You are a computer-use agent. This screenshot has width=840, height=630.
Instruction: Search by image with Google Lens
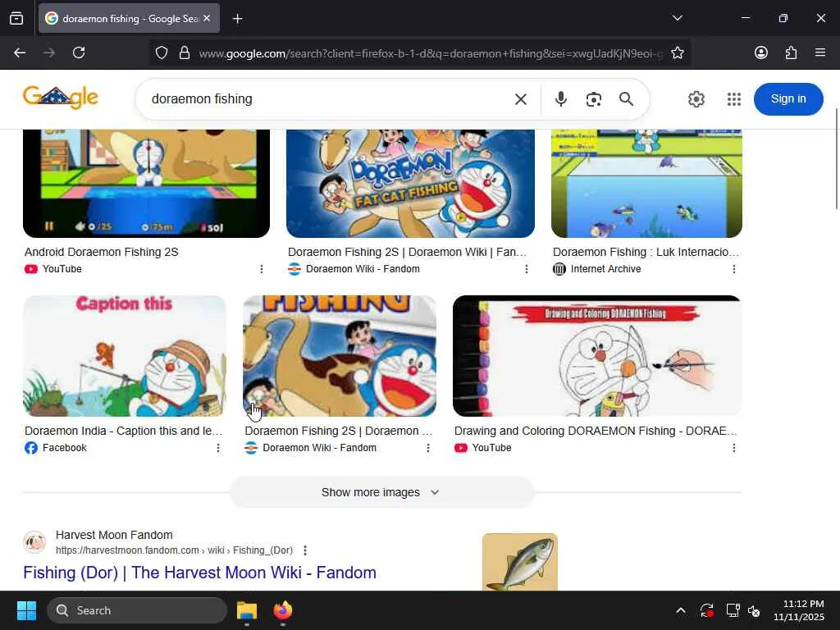click(x=594, y=99)
